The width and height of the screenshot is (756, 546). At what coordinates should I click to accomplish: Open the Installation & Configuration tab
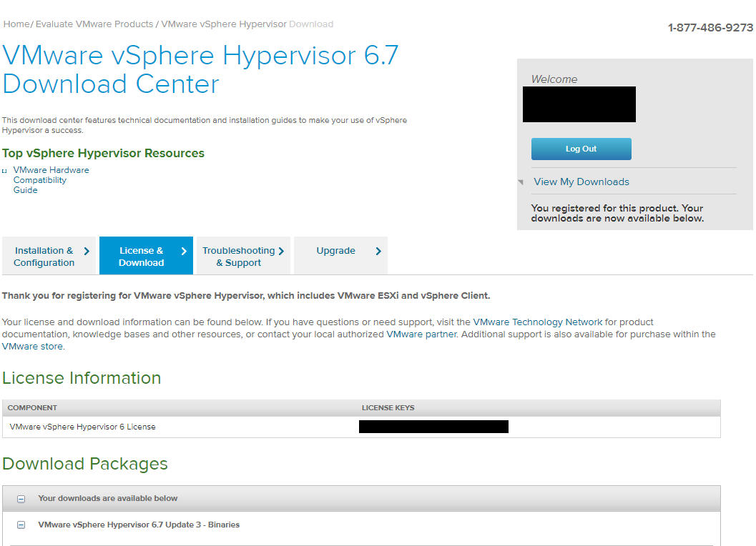(49, 256)
